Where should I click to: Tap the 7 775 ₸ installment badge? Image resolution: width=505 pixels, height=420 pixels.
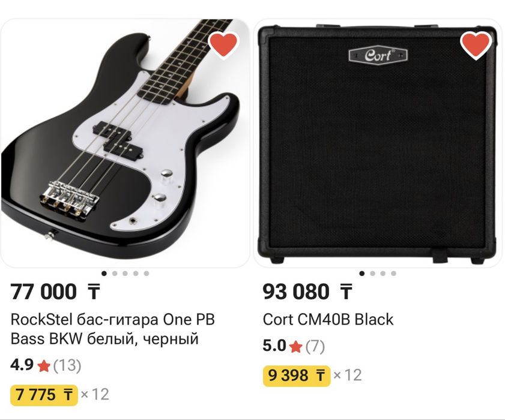click(44, 394)
